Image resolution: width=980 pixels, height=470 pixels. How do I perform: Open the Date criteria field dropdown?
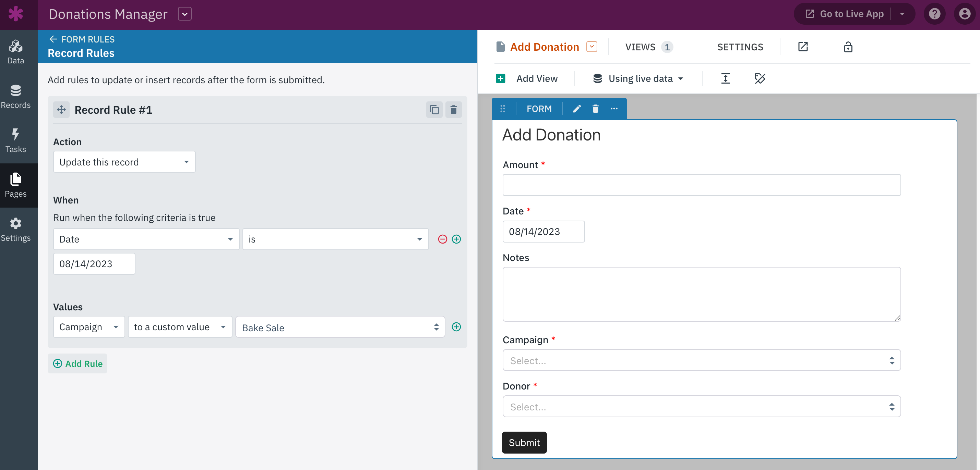click(146, 239)
